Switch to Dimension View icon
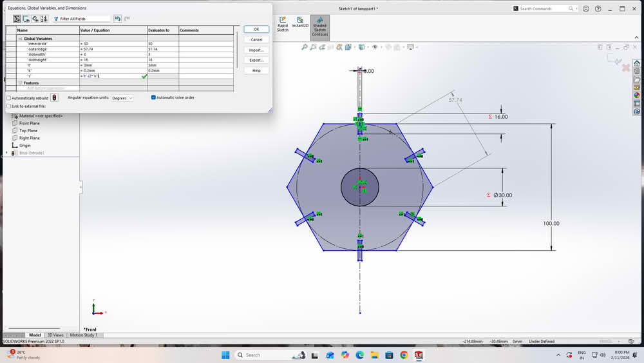Screen dimensions: 644x363 pos(35,19)
